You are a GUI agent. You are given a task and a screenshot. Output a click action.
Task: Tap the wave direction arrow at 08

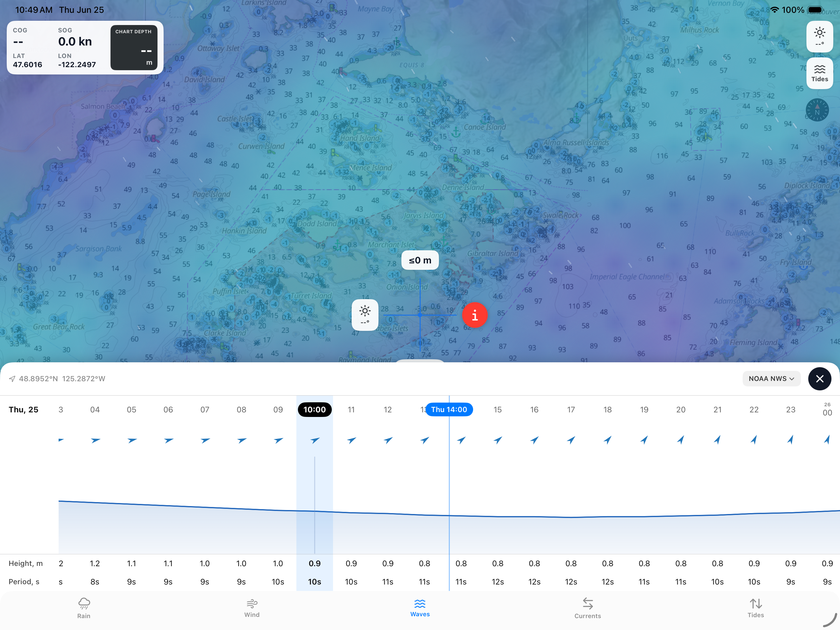(241, 440)
